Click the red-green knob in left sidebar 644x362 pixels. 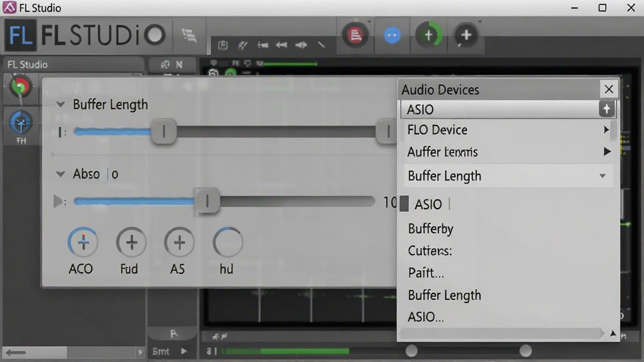20,87
